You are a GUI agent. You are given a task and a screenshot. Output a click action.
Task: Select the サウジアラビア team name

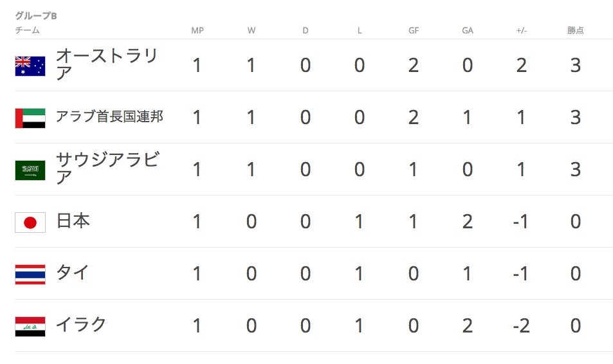[x=108, y=168]
